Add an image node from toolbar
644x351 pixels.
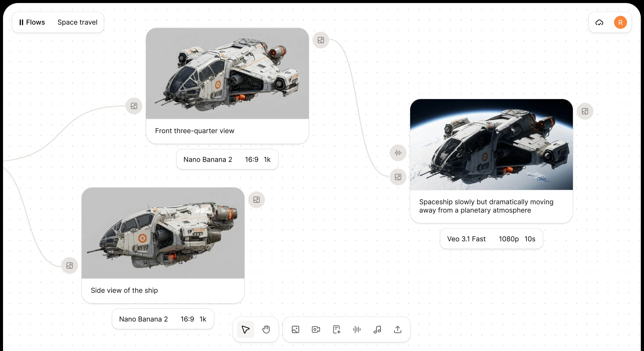tap(295, 329)
